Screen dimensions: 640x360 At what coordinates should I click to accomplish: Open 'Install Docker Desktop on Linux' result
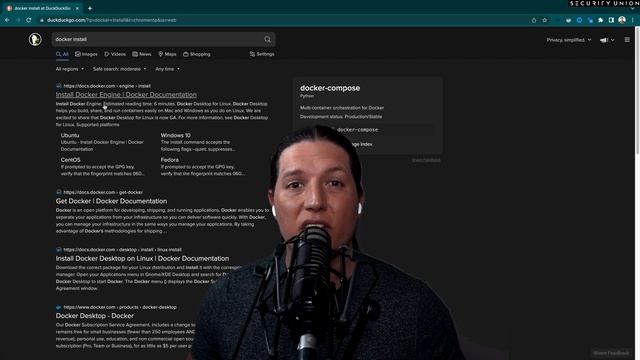click(x=142, y=258)
